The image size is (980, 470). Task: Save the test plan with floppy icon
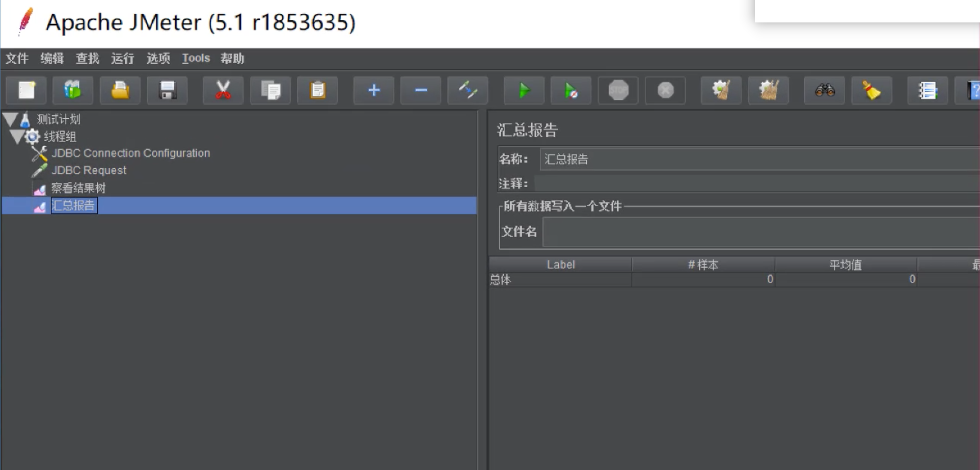(167, 91)
